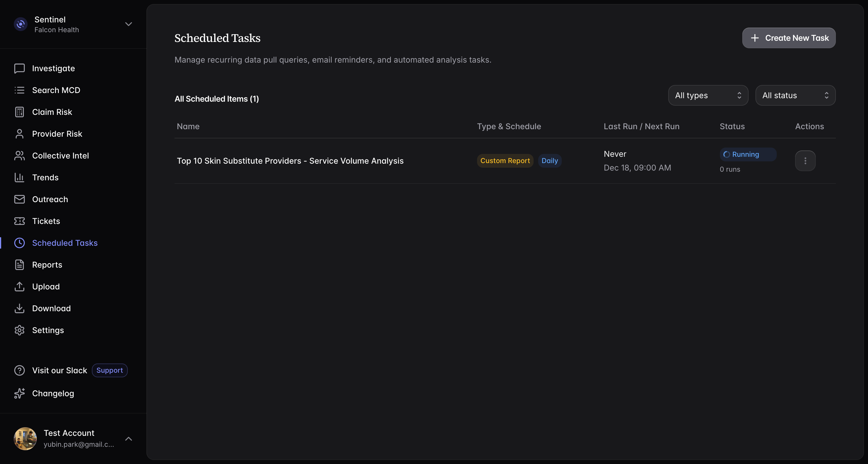The height and width of the screenshot is (464, 868).
Task: Click the Create New Task button
Action: (x=788, y=38)
